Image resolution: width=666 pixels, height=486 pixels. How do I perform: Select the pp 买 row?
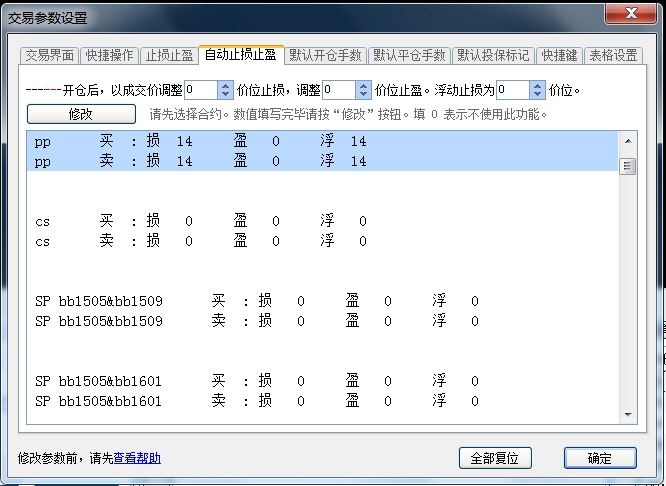(x=322, y=141)
